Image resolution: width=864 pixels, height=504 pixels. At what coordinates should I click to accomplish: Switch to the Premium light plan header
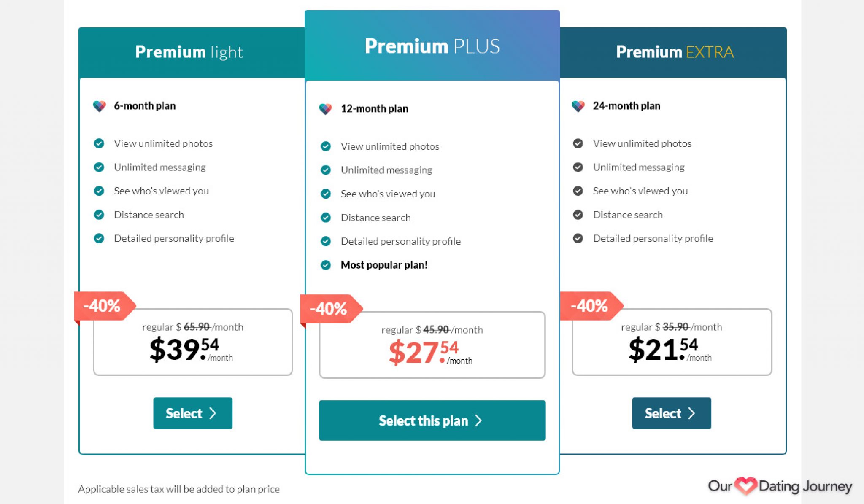coord(189,52)
